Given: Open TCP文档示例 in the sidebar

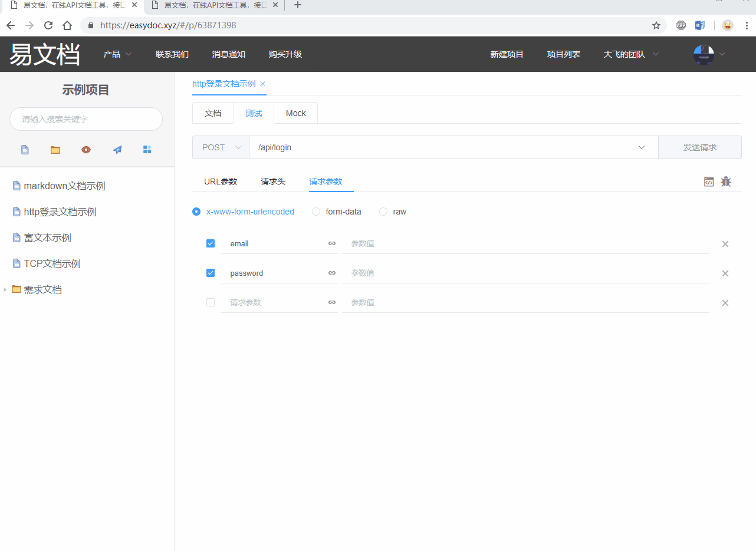Looking at the screenshot, I should tap(52, 263).
